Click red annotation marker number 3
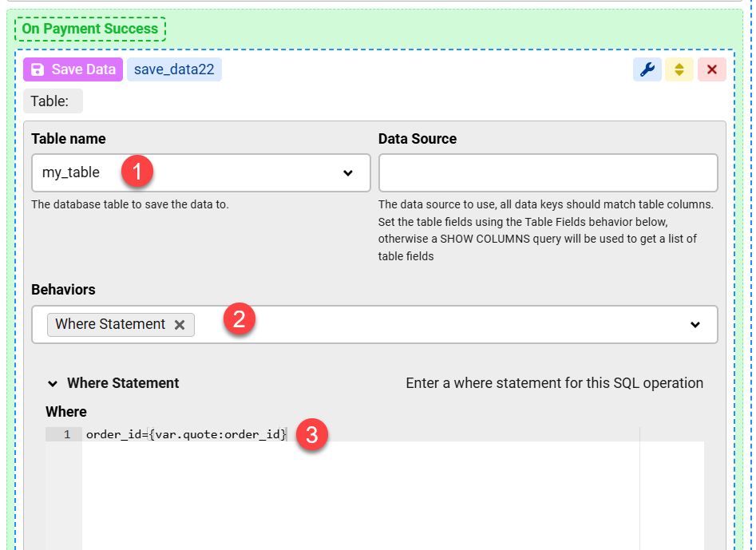The height and width of the screenshot is (550, 756). (312, 435)
